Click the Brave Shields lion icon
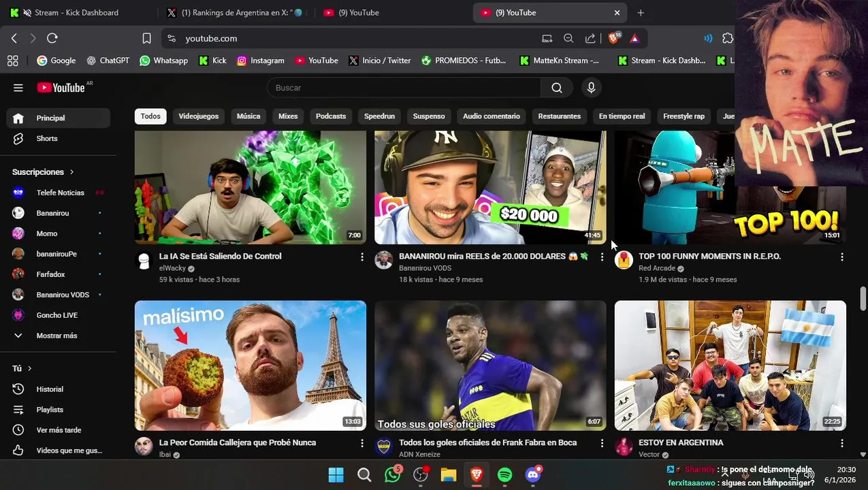The width and height of the screenshot is (868, 490). [x=613, y=38]
